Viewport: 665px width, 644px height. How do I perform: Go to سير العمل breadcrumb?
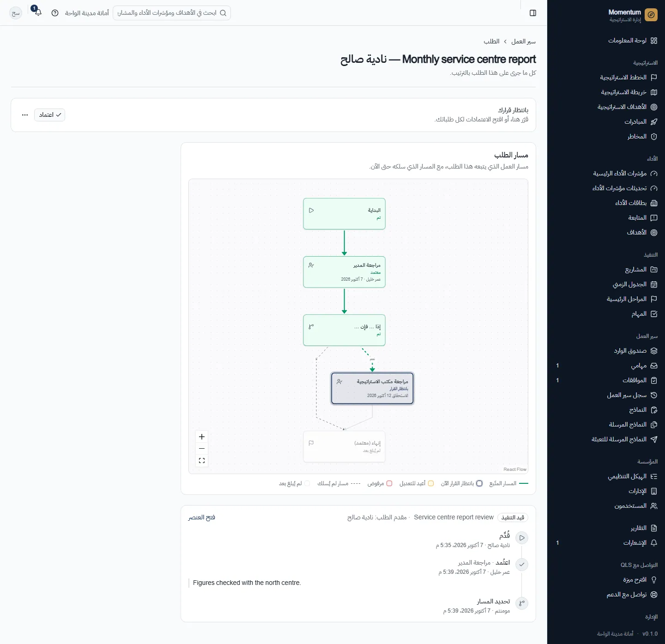(x=523, y=42)
